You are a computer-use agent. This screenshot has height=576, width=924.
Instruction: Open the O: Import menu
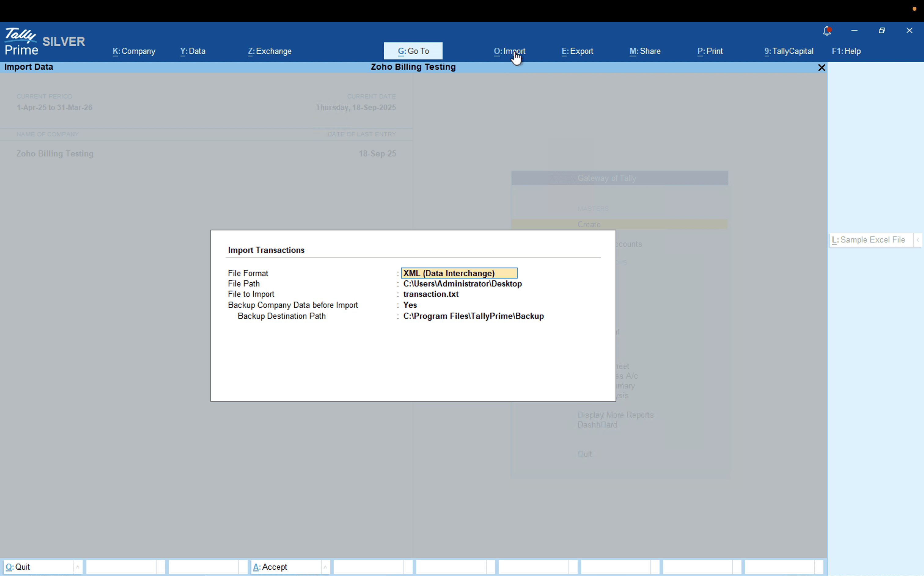tap(509, 51)
